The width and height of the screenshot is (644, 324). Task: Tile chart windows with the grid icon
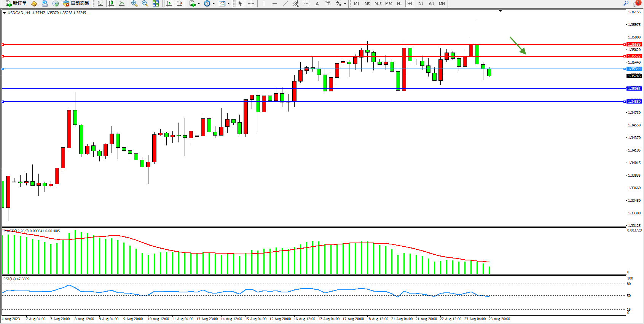point(156,3)
